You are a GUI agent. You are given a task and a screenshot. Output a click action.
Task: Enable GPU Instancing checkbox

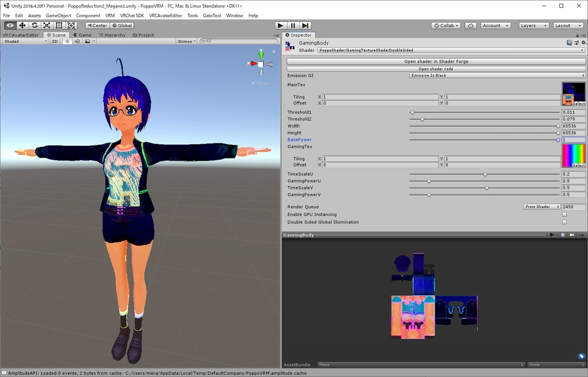pos(564,215)
